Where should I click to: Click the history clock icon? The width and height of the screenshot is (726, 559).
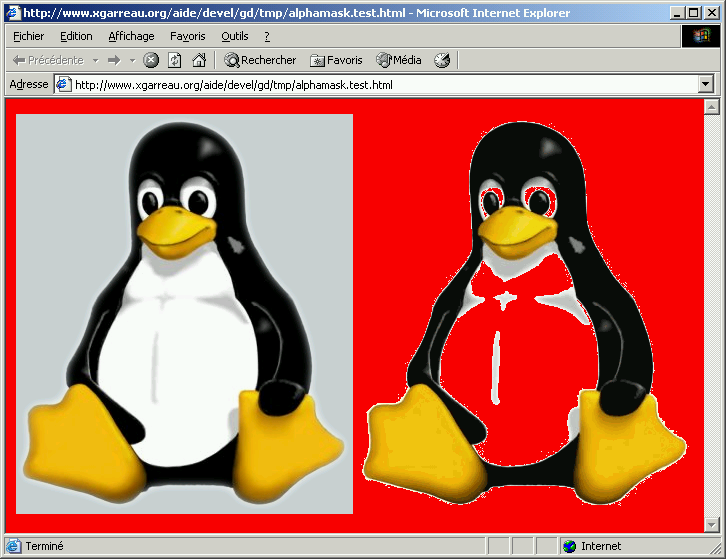click(442, 60)
